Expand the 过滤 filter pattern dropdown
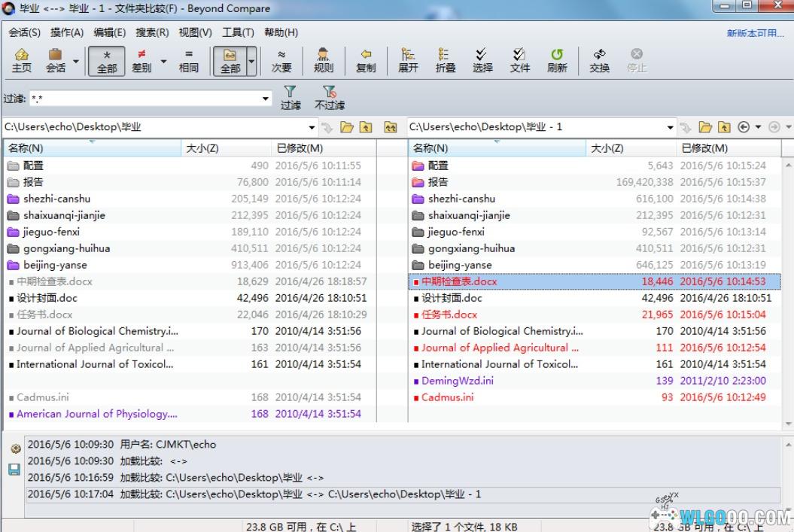The width and height of the screenshot is (794, 532). coord(266,99)
